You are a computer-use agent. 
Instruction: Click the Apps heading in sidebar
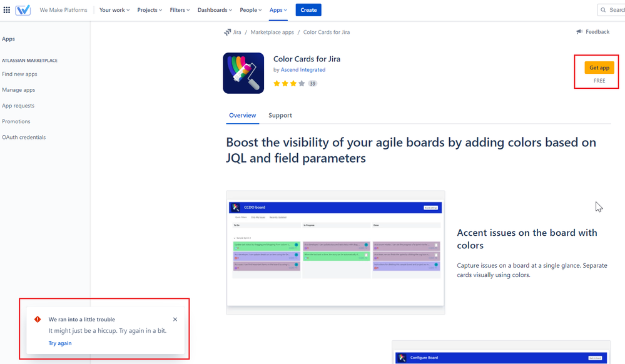8,39
